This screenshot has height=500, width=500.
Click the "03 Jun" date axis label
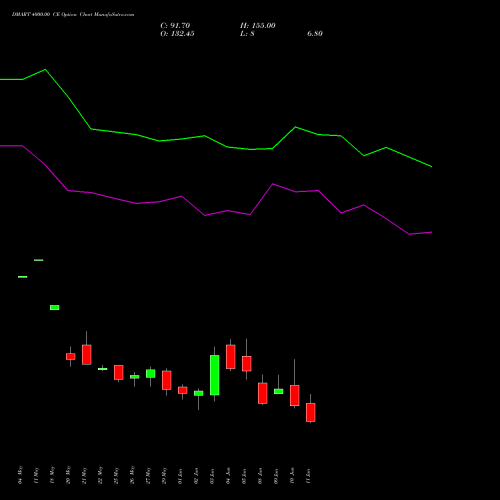click(213, 476)
